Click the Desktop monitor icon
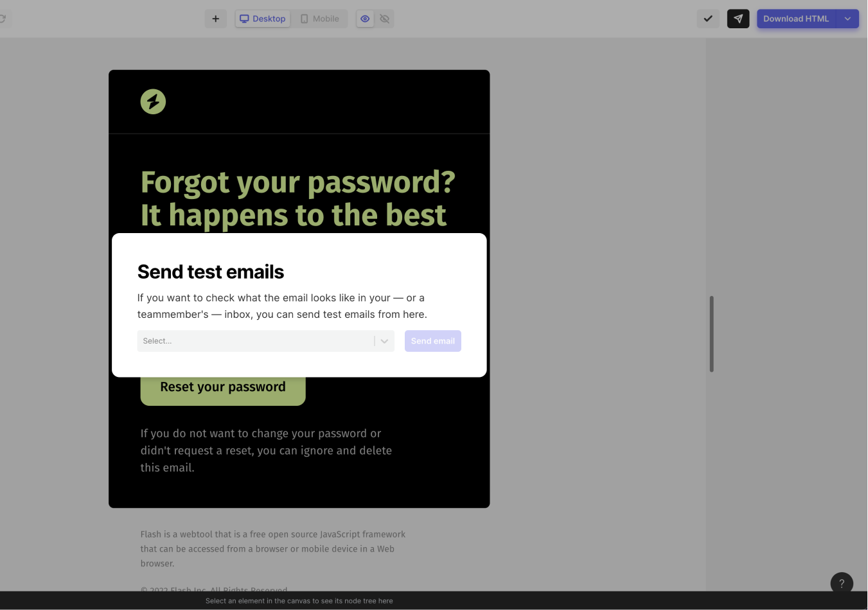868x610 pixels. click(x=244, y=19)
